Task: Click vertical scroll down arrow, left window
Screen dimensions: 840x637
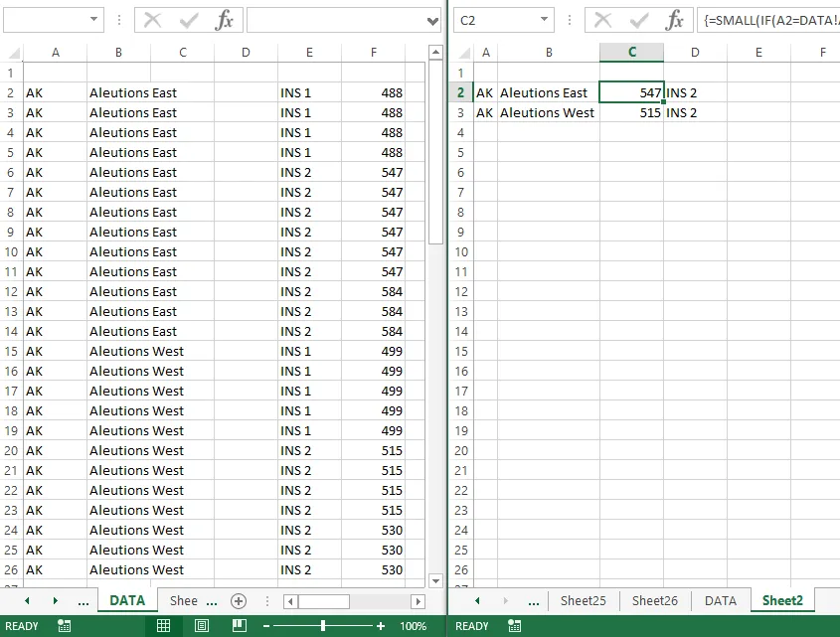Action: [436, 580]
